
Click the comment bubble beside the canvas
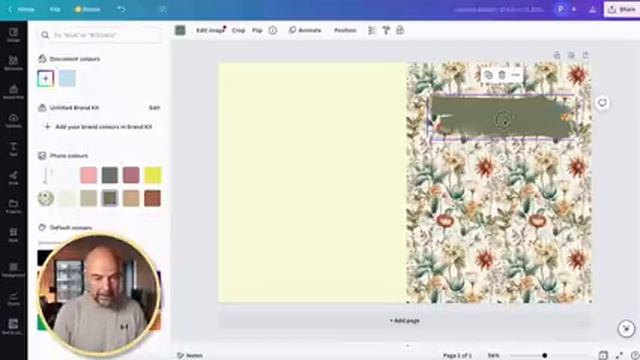tap(602, 103)
